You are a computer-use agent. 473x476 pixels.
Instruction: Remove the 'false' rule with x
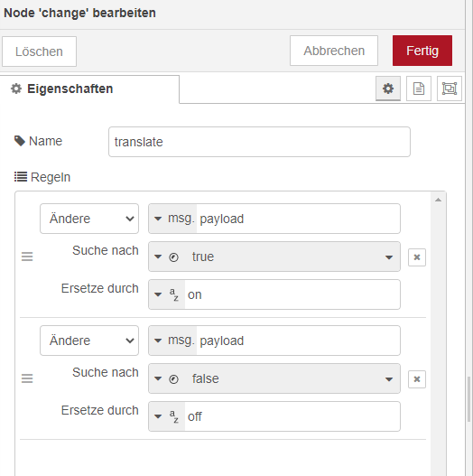[416, 379]
